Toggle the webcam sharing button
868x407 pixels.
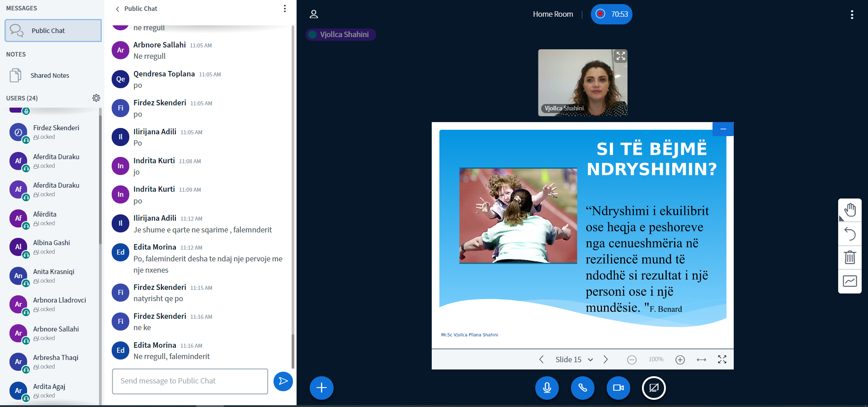pyautogui.click(x=618, y=388)
